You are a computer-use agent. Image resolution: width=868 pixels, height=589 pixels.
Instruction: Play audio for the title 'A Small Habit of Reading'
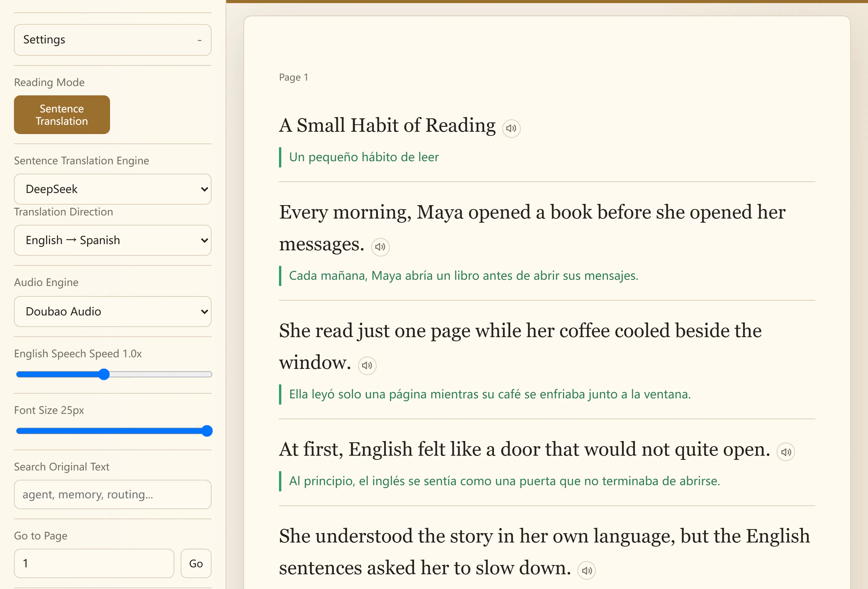point(511,128)
